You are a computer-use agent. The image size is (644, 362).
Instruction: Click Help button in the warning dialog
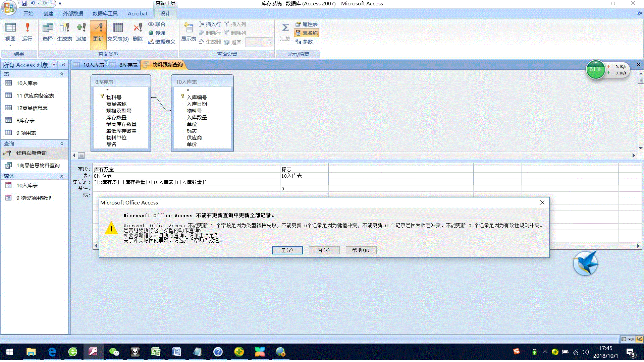[361, 250]
